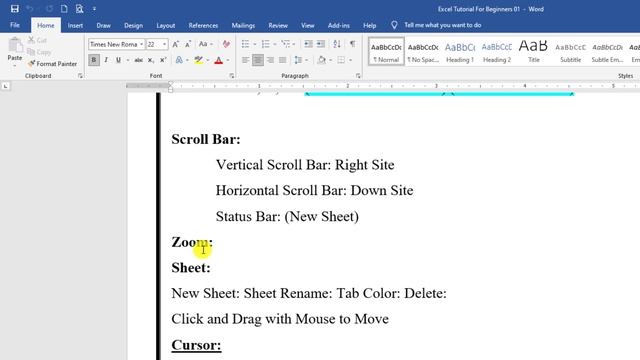Switch to the Insert tab
Screen dimensions: 640x360
coord(75,25)
